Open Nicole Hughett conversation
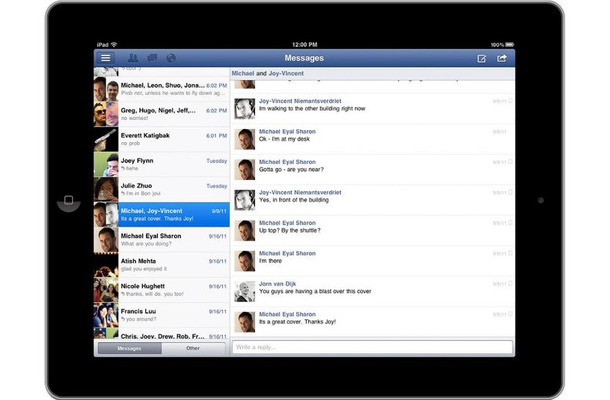Viewport: 610px width, 400px height. click(x=162, y=290)
